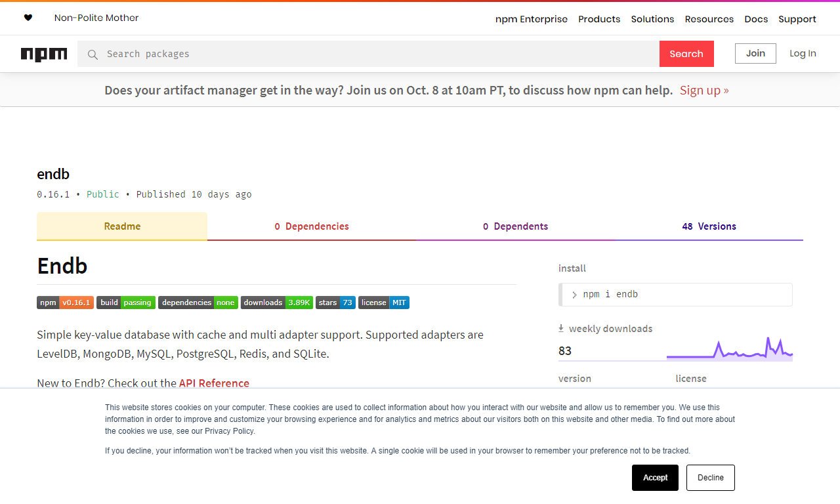The width and height of the screenshot is (840, 504).
Task: Click the weekly downloads arrow icon
Action: click(x=561, y=328)
